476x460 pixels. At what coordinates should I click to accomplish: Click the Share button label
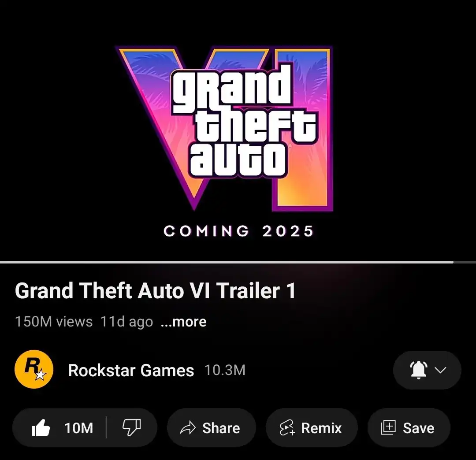221,428
